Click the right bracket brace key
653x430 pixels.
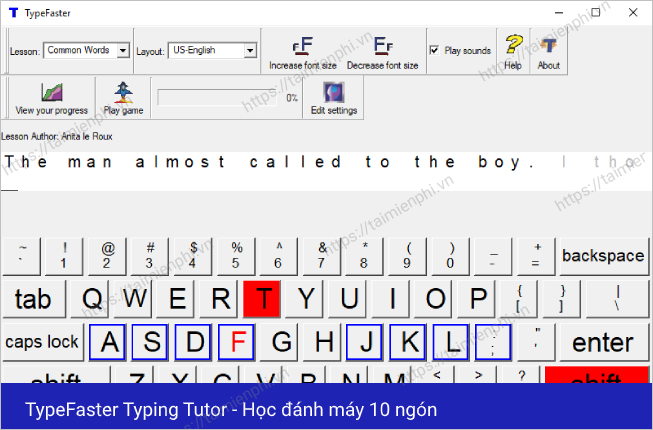point(562,299)
